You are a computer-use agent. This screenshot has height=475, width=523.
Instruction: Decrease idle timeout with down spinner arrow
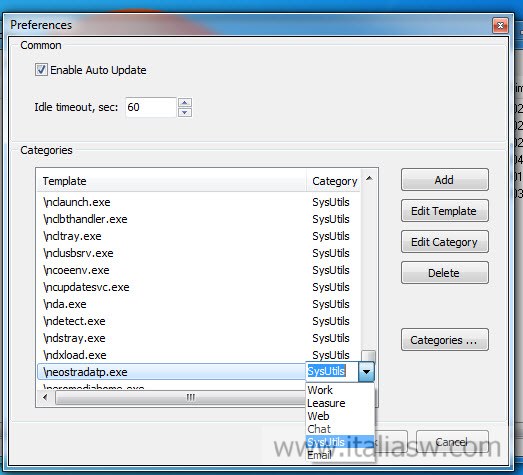(x=185, y=112)
